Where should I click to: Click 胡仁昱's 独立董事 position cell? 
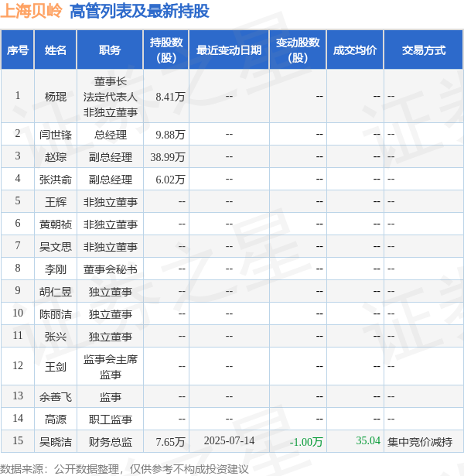(x=110, y=292)
